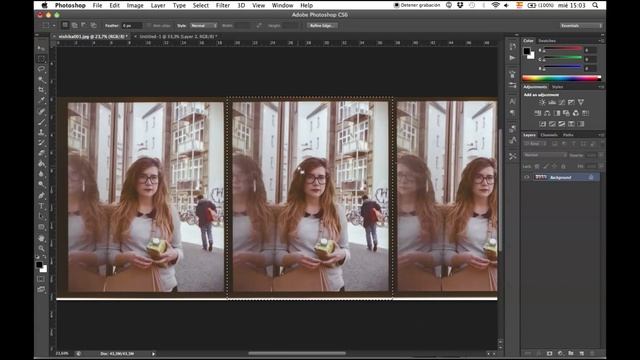The image size is (640, 360).
Task: Add a Curves adjustment layer
Action: [562, 102]
